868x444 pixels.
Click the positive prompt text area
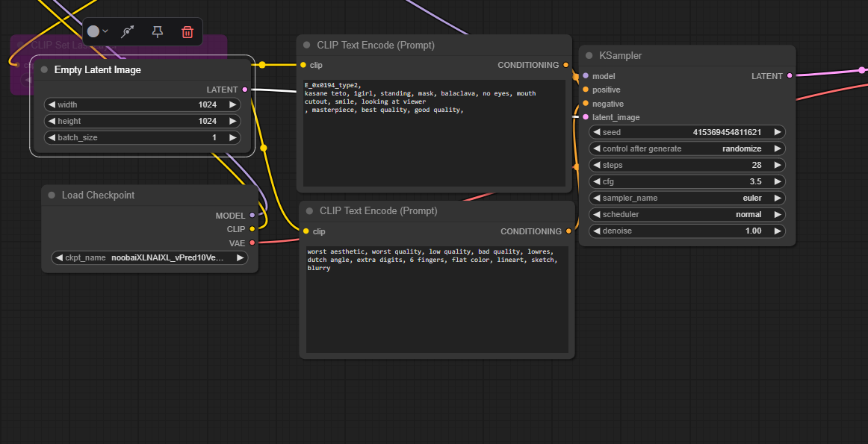(435, 133)
